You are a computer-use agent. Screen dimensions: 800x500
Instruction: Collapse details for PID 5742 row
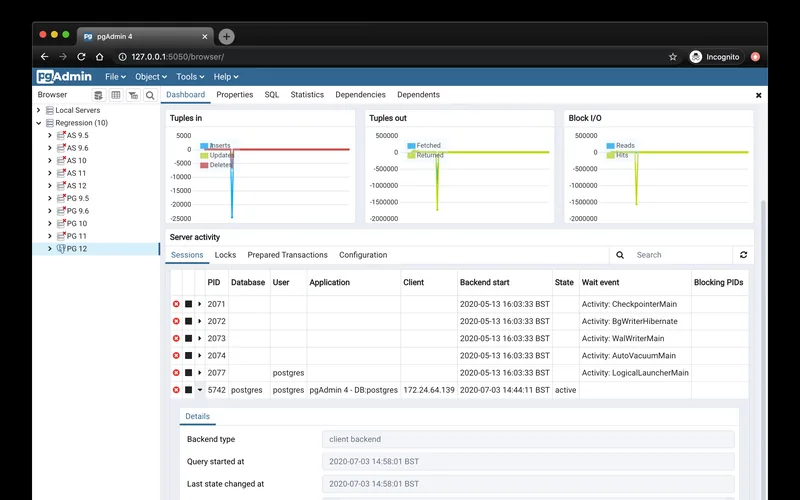199,390
